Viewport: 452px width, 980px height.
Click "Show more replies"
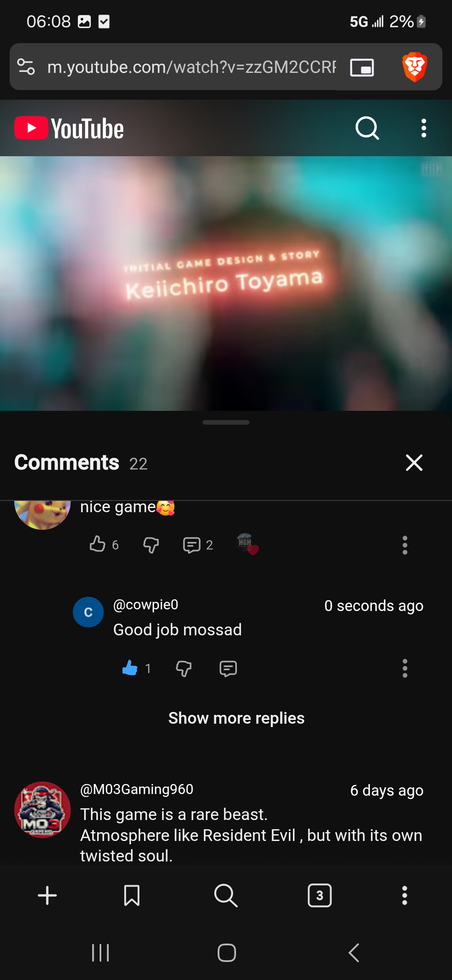pyautogui.click(x=236, y=718)
